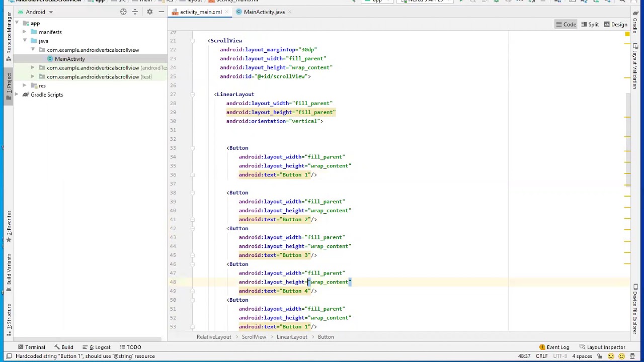The height and width of the screenshot is (362, 644).
Task: Switch editor to Code view
Action: [x=566, y=25]
